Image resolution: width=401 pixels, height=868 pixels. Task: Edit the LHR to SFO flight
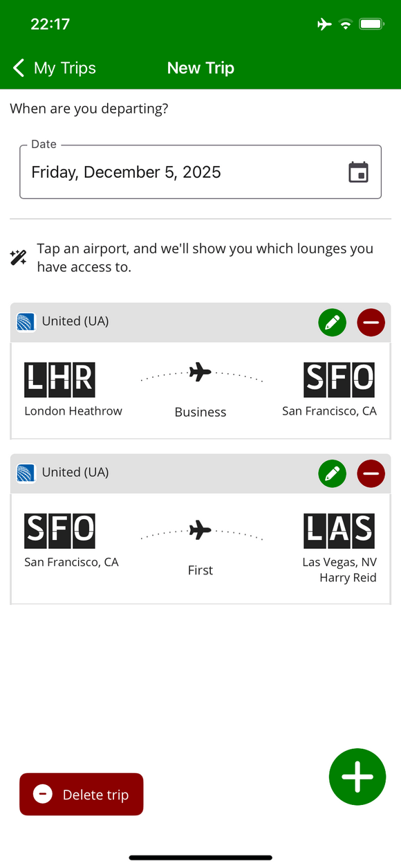click(x=333, y=322)
